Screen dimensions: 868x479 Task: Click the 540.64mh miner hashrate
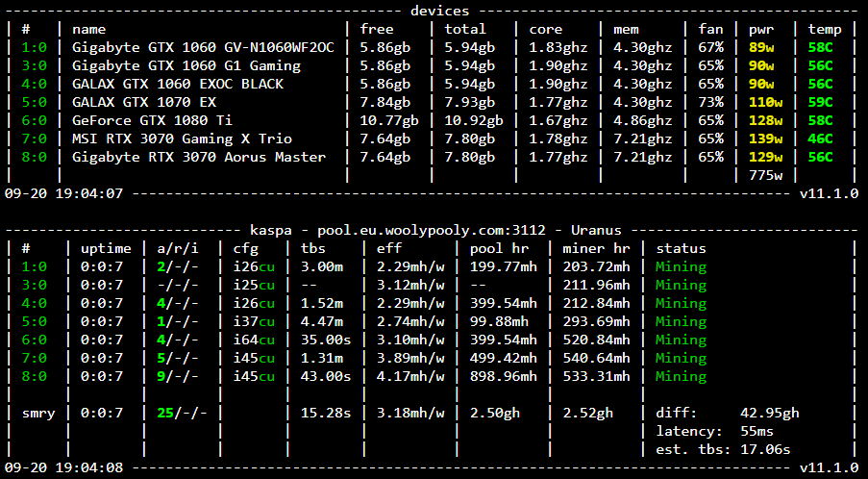coord(596,358)
